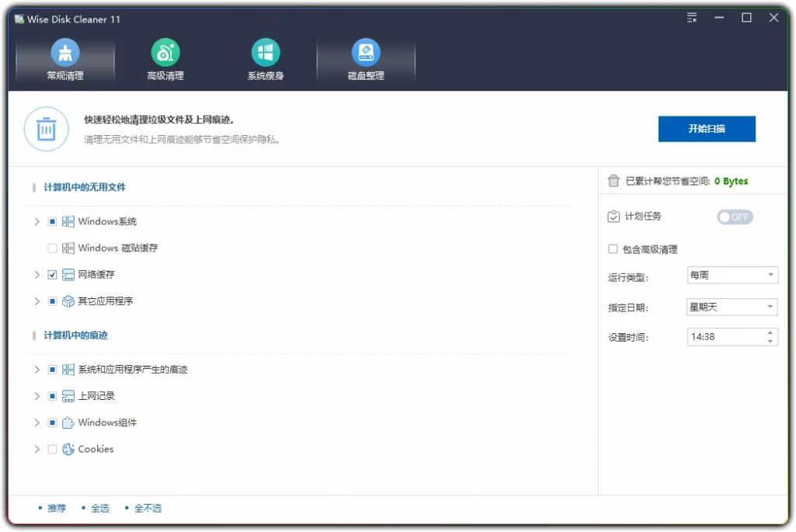
Task: Uncheck the 网络缓存 checkbox
Action: click(x=51, y=274)
